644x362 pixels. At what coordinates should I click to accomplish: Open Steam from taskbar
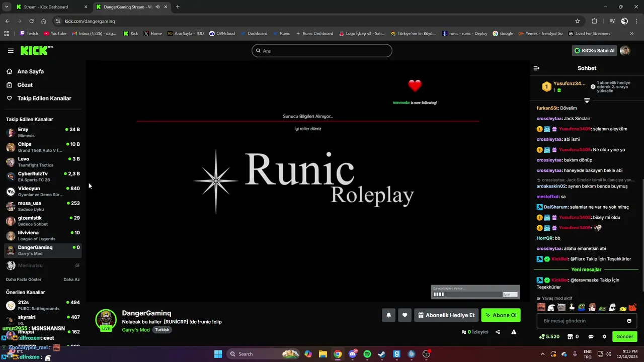[x=382, y=354]
